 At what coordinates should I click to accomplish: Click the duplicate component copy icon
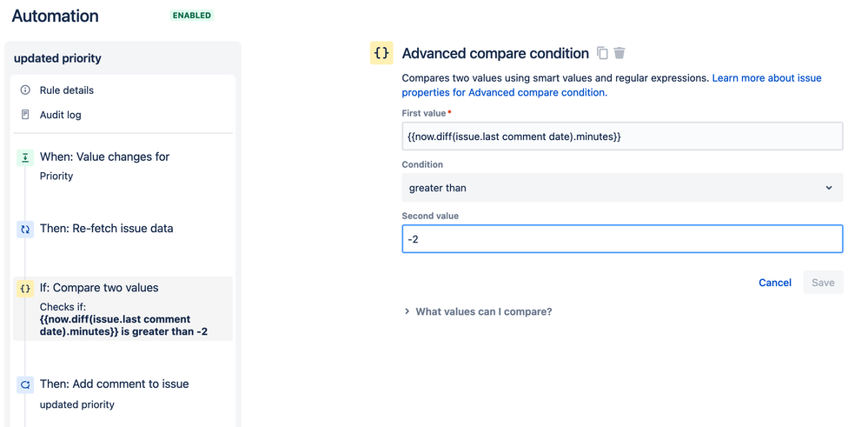[602, 53]
